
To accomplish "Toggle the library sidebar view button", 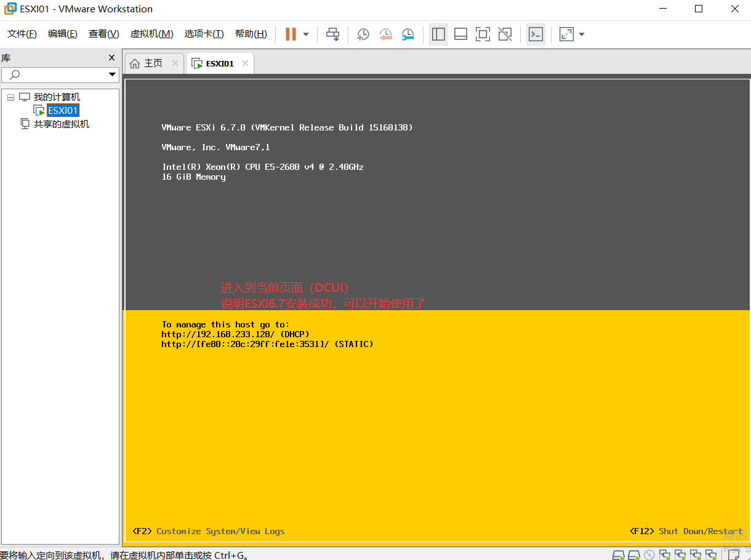I will pos(439,34).
